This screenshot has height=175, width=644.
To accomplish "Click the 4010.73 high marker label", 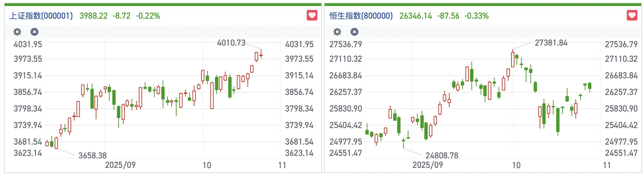I will (231, 43).
